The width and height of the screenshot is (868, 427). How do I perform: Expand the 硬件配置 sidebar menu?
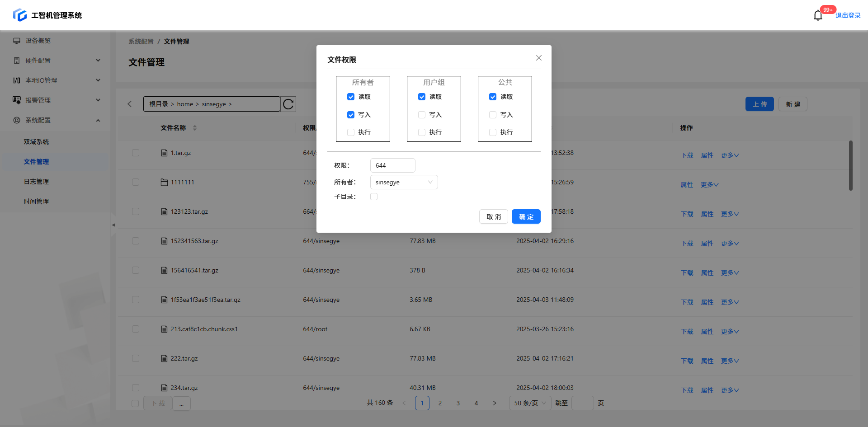pyautogui.click(x=57, y=61)
